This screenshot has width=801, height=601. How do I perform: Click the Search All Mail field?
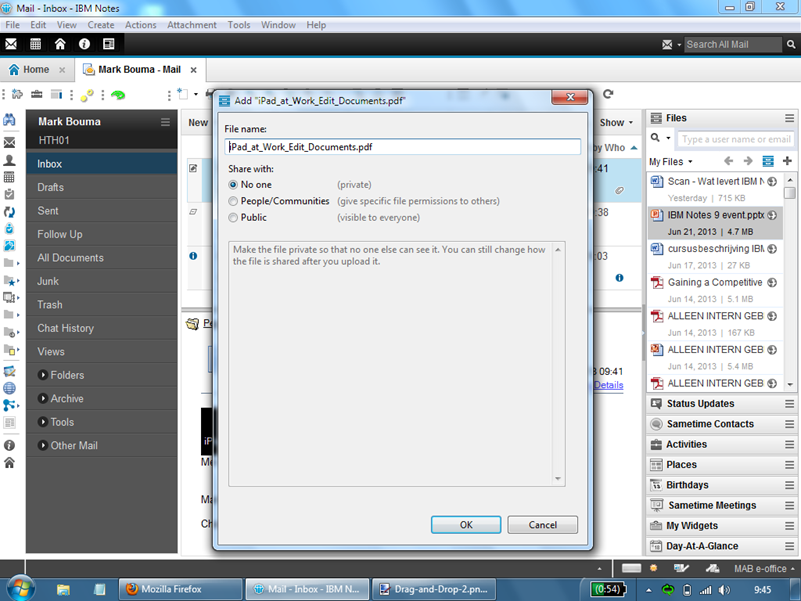coord(733,44)
